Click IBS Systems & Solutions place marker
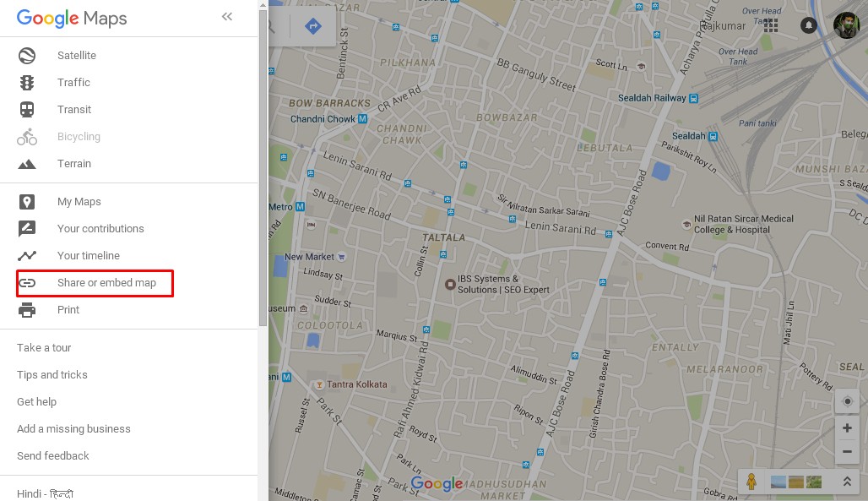 (450, 285)
